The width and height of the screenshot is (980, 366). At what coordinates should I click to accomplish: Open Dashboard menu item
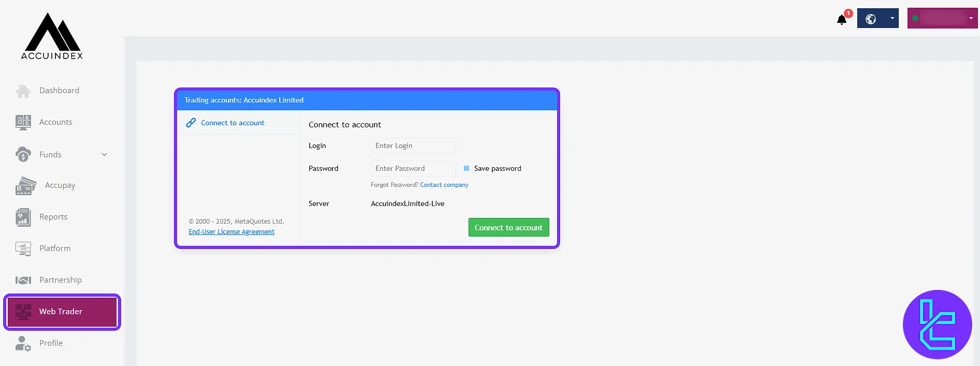[60, 91]
